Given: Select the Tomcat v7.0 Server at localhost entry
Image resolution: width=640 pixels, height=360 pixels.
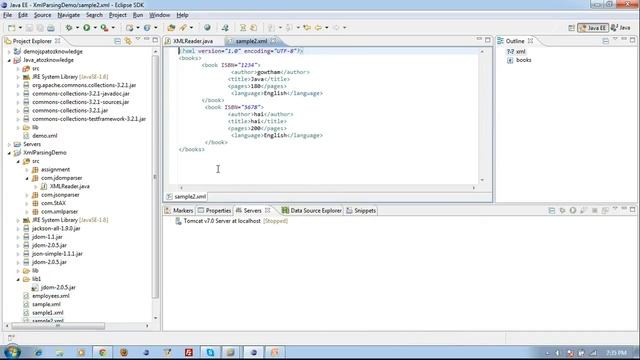Looking at the screenshot, I should click(x=231, y=221).
